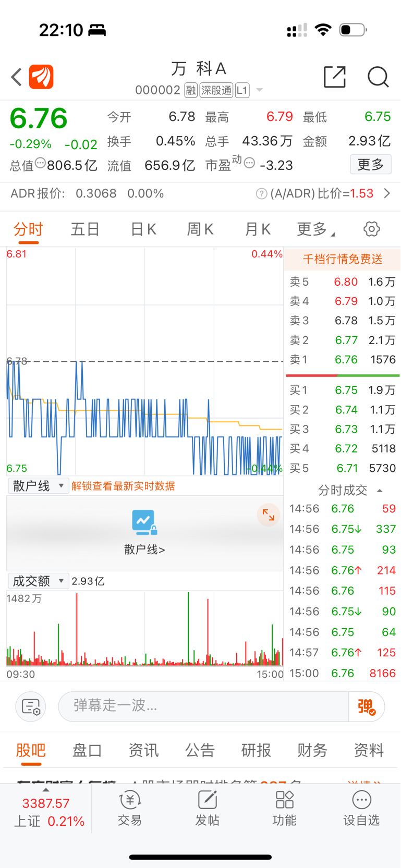The width and height of the screenshot is (401, 868).
Task: Tap the L1 level badge
Action: click(242, 90)
